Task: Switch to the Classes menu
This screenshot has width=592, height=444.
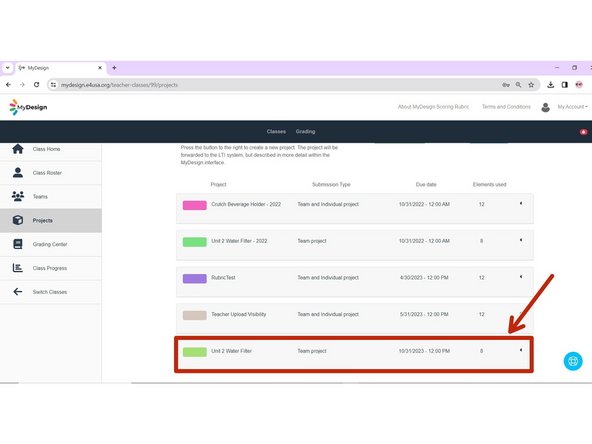Action: click(276, 131)
